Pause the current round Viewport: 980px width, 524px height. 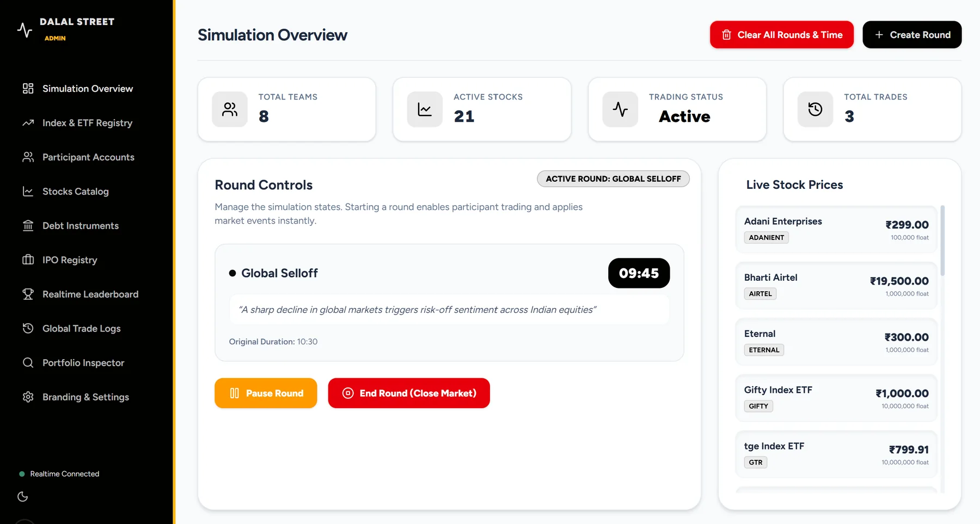pos(266,393)
